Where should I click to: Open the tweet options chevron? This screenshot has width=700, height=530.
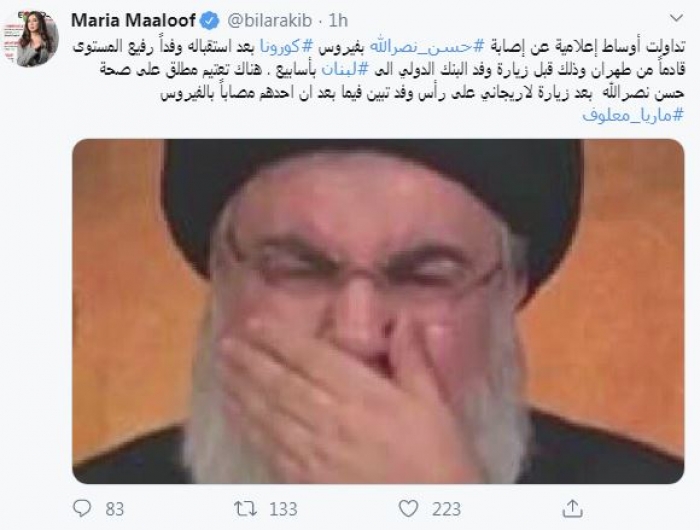point(677,18)
